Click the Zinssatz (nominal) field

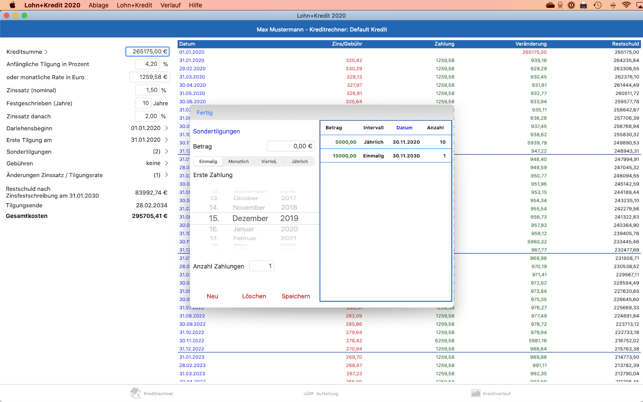pyautogui.click(x=147, y=90)
